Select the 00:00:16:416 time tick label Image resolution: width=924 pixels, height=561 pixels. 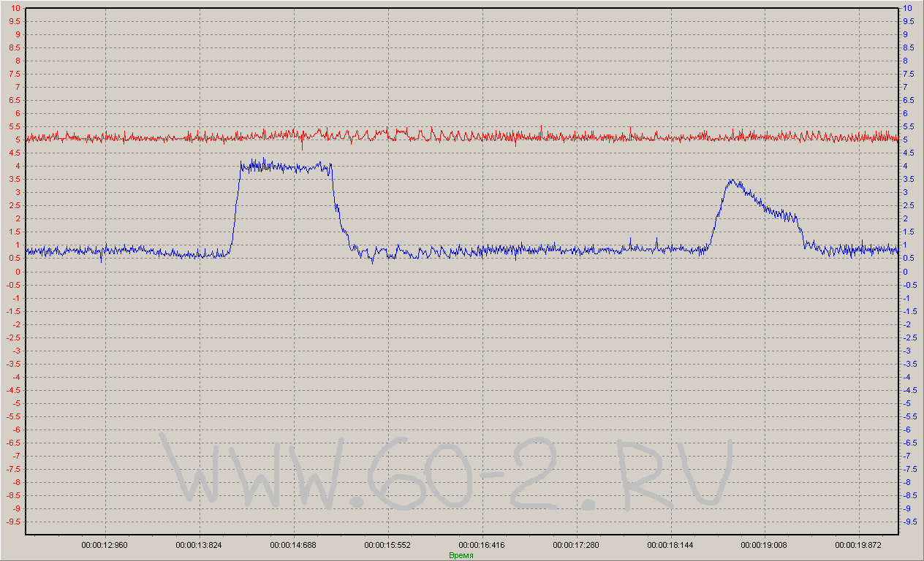coord(482,545)
